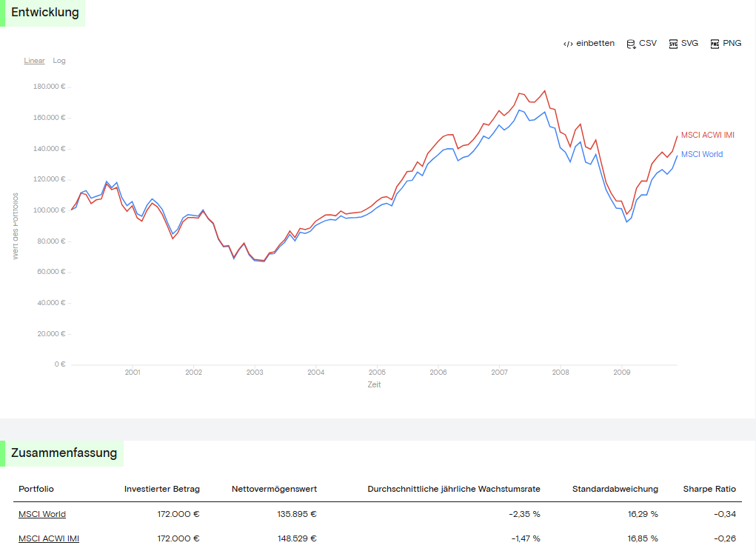Click the blue MSCI World chart legend

pos(701,154)
